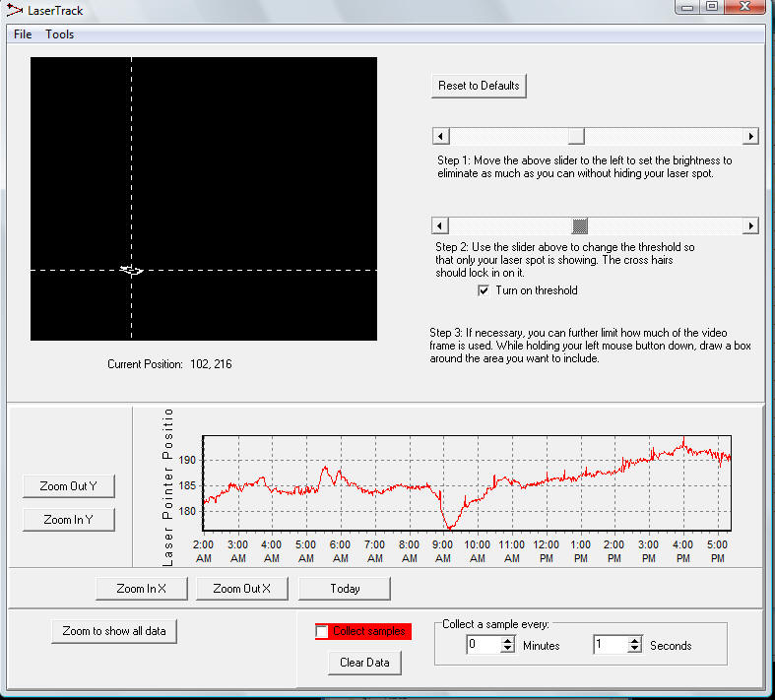This screenshot has width=775, height=700.
Task: Click the 180 y-axis label
Action: pyautogui.click(x=187, y=511)
